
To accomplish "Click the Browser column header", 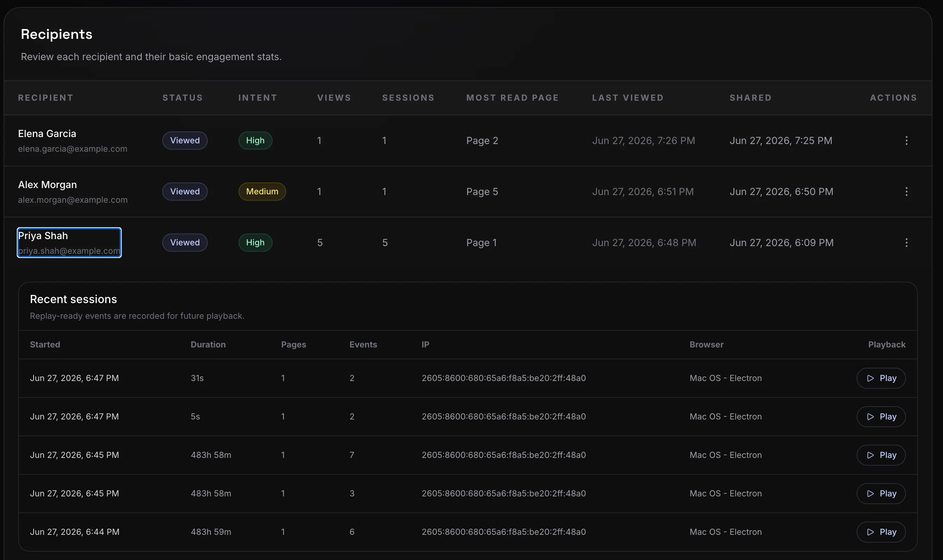I will pos(706,345).
